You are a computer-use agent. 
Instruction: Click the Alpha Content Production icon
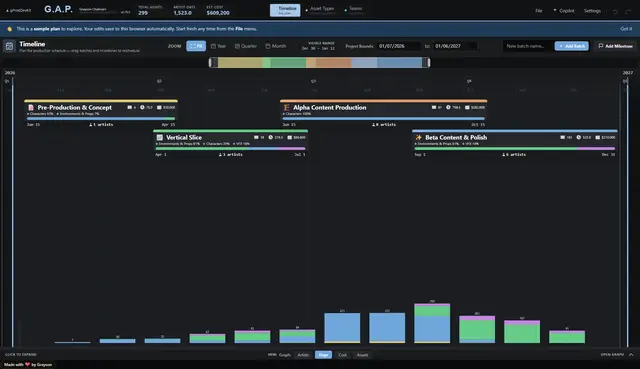(x=287, y=107)
